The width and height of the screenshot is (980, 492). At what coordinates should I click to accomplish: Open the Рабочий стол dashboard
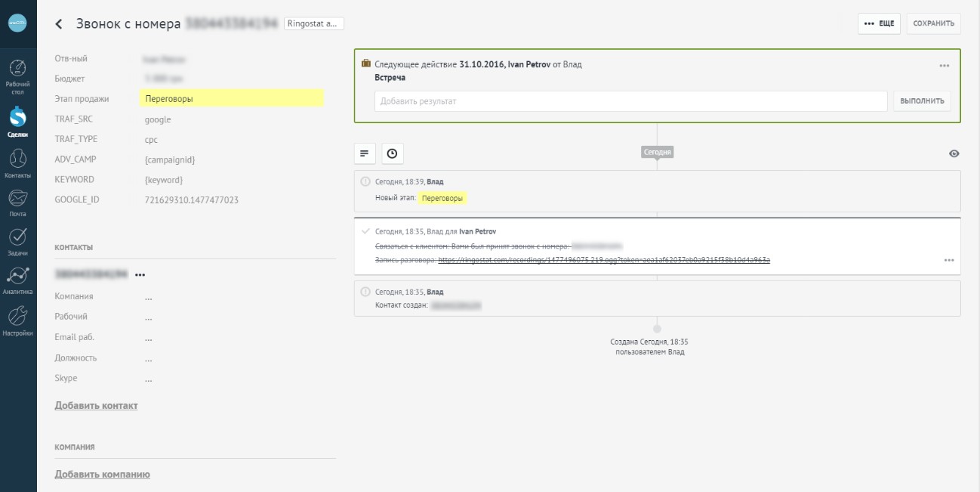(x=18, y=76)
